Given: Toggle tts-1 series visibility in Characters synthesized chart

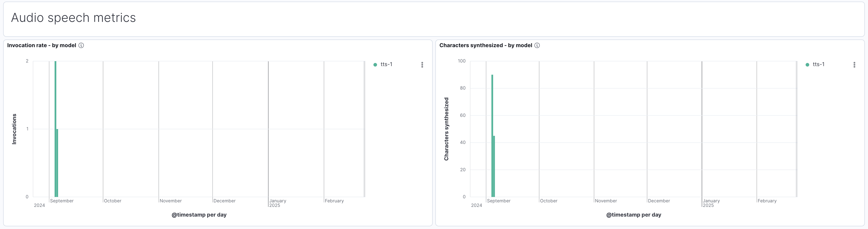Looking at the screenshot, I should tap(815, 64).
